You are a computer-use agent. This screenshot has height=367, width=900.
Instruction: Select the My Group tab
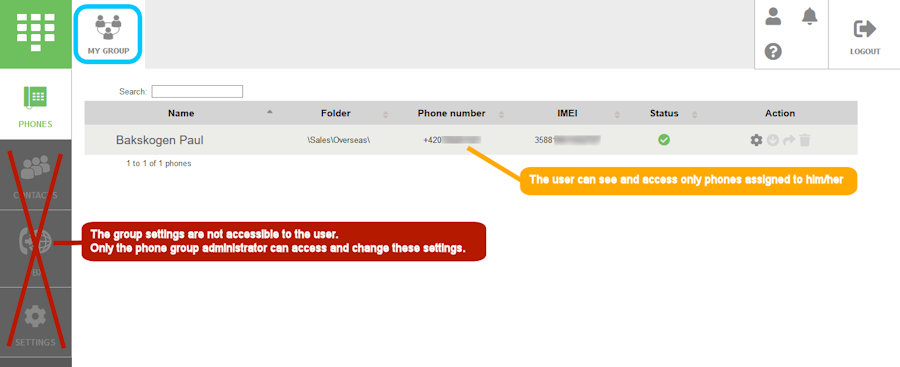(108, 34)
